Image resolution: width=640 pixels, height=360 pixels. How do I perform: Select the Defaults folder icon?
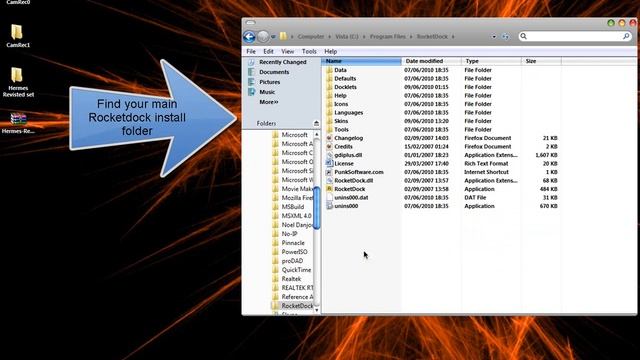[x=329, y=78]
